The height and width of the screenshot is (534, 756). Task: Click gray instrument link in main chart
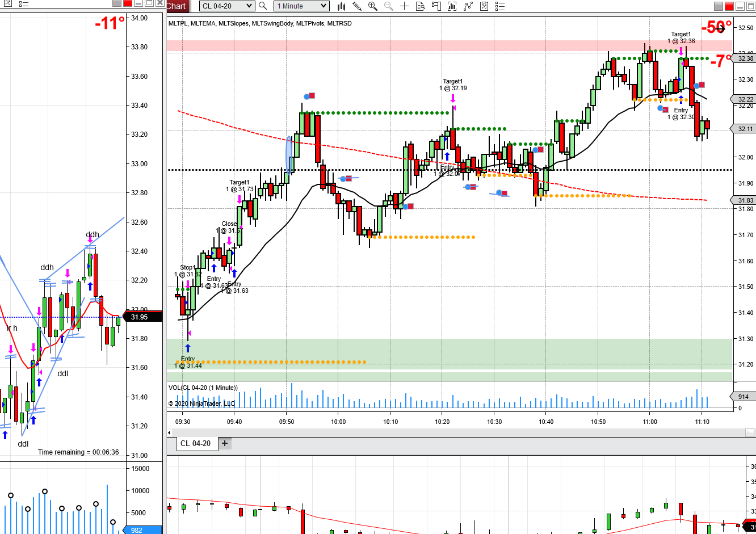718,6
